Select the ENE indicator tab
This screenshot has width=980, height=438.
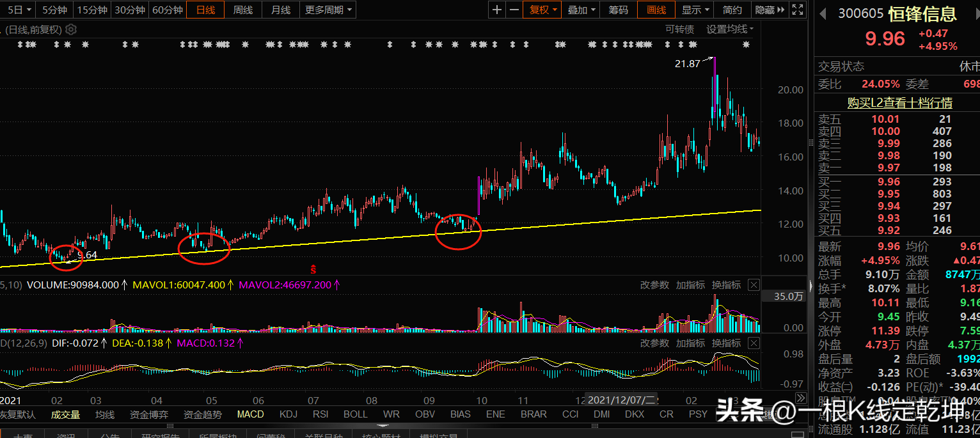click(495, 414)
